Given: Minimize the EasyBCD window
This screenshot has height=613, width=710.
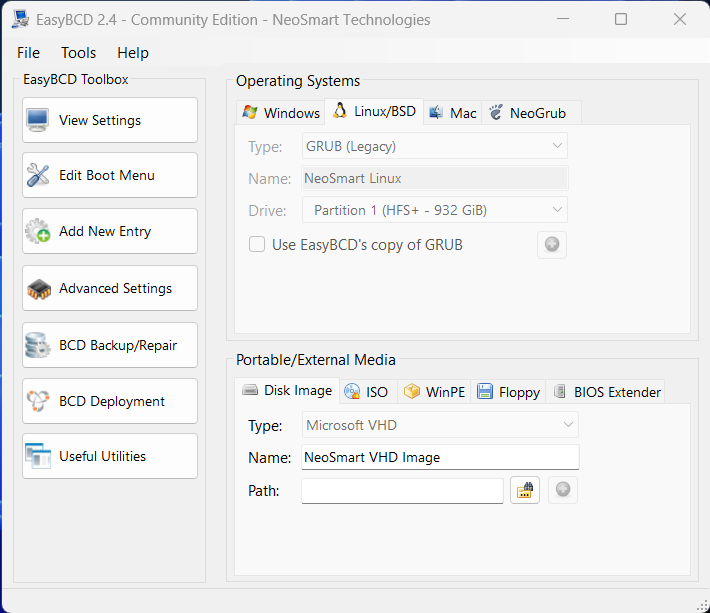Looking at the screenshot, I should [563, 19].
